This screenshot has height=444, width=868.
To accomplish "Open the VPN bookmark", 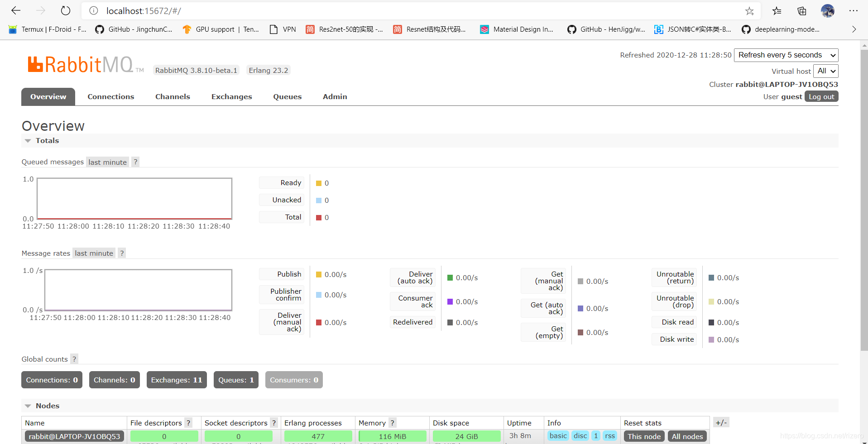I will [283, 29].
